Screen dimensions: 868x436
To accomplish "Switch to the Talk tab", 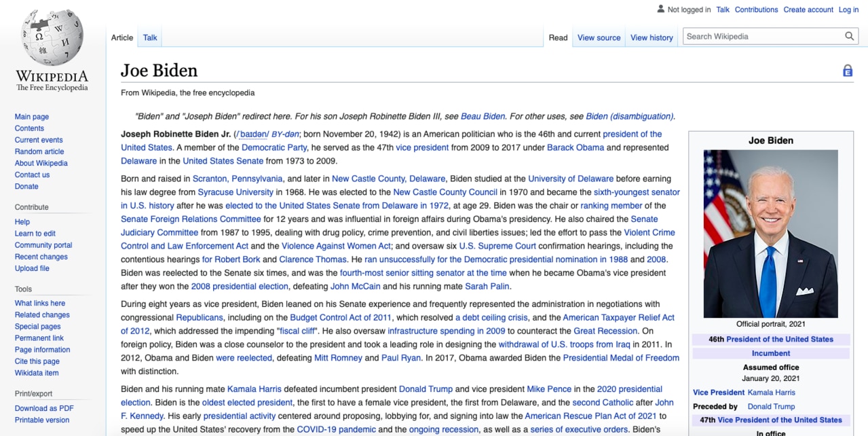I will 150,38.
